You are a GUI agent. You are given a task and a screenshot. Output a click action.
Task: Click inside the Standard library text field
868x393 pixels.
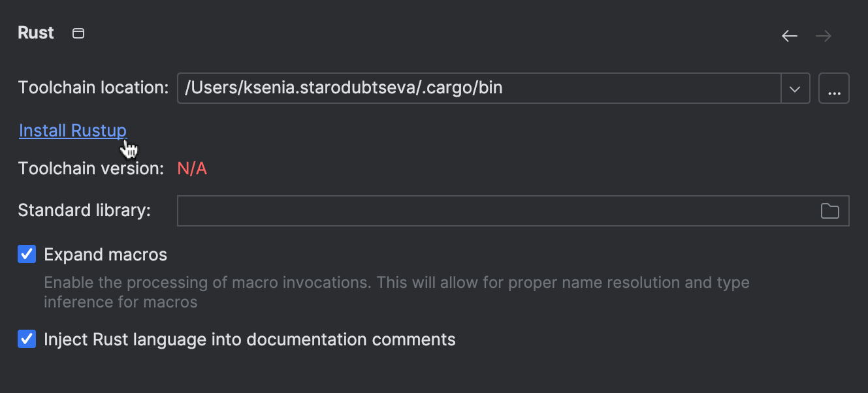(457, 210)
